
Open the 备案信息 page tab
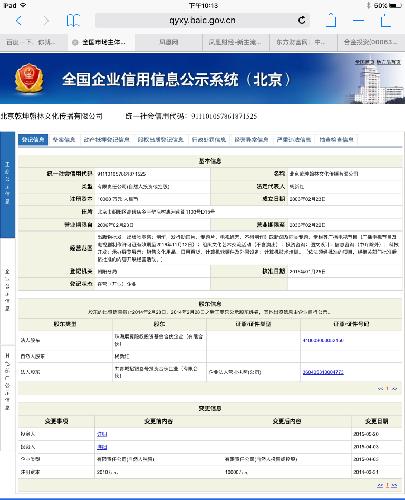pyautogui.click(x=64, y=140)
